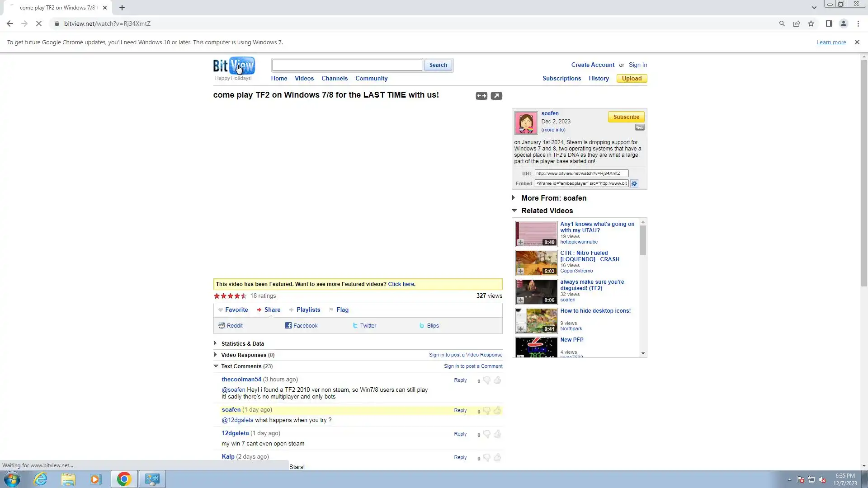Click thumbs down on 12dgaleta's comment
Screen dimensions: 868x488
coord(487,434)
